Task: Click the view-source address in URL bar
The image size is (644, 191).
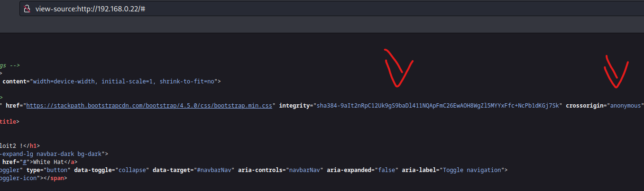Action: point(90,9)
